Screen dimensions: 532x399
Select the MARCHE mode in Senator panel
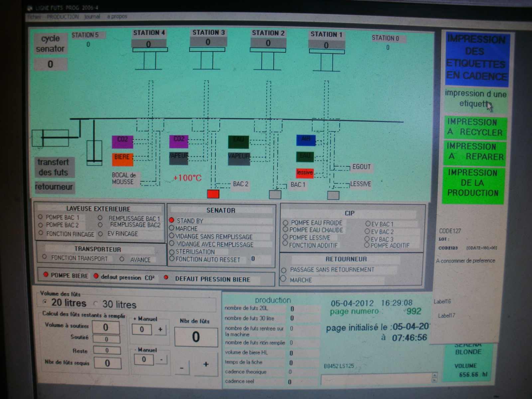pyautogui.click(x=172, y=228)
